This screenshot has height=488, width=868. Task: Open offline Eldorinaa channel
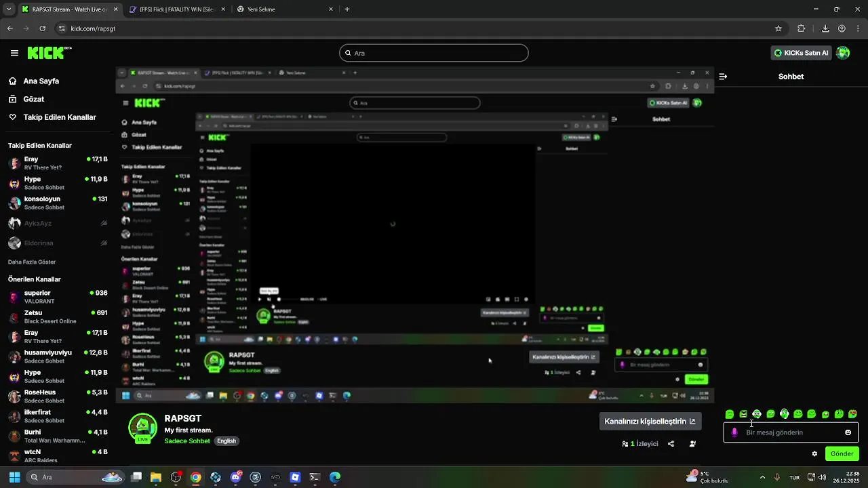(x=58, y=243)
